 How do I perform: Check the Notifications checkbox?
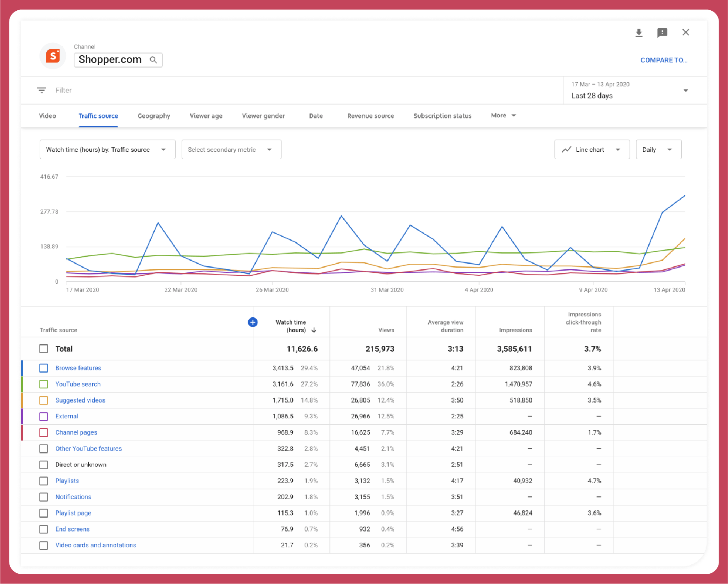click(44, 497)
